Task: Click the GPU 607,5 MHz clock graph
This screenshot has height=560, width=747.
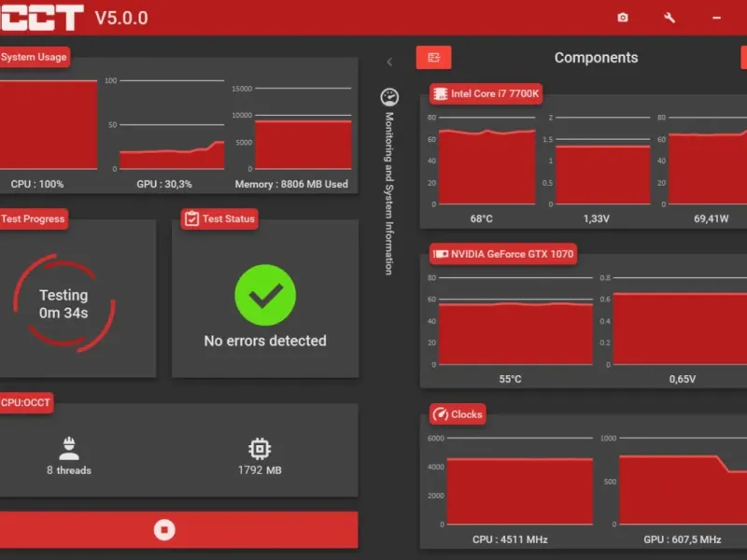Action: [683, 482]
